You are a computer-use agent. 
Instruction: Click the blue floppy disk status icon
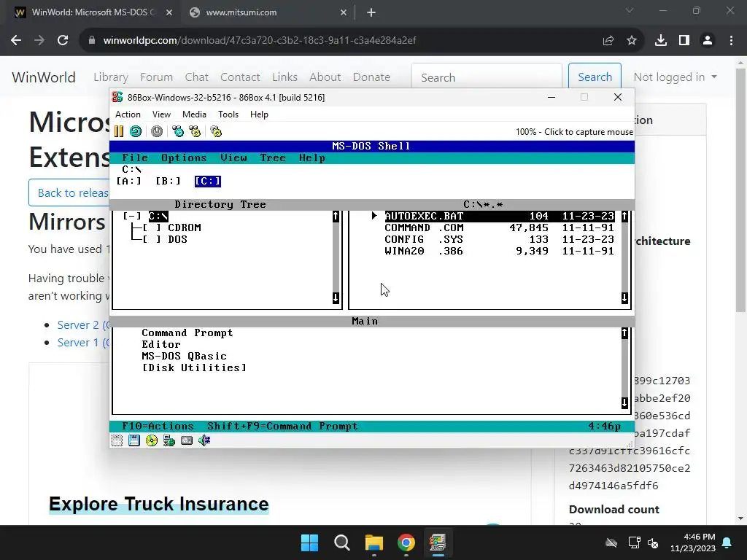click(x=134, y=440)
